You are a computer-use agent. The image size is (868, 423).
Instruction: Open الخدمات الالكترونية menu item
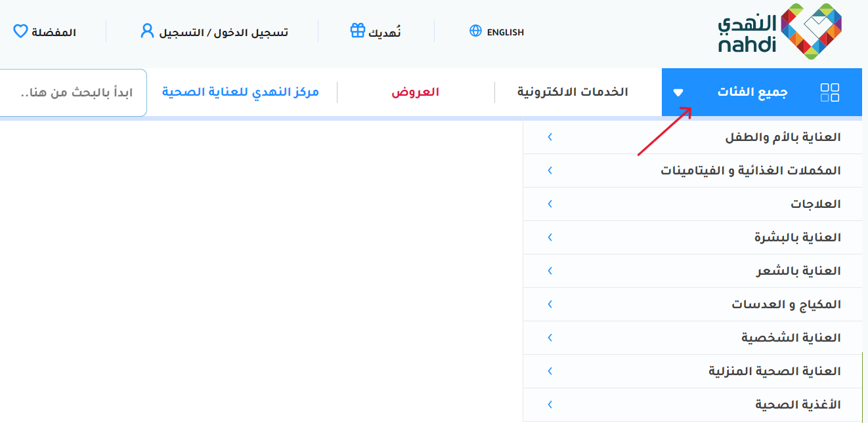573,92
